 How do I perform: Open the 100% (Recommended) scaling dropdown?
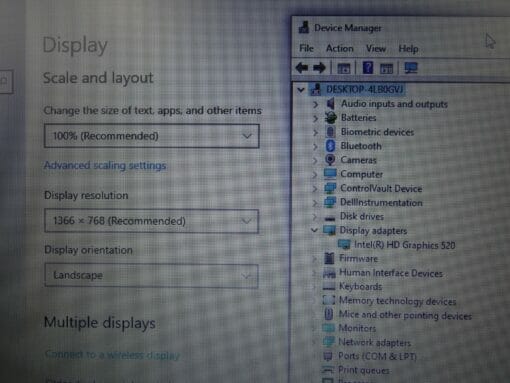pyautogui.click(x=152, y=136)
